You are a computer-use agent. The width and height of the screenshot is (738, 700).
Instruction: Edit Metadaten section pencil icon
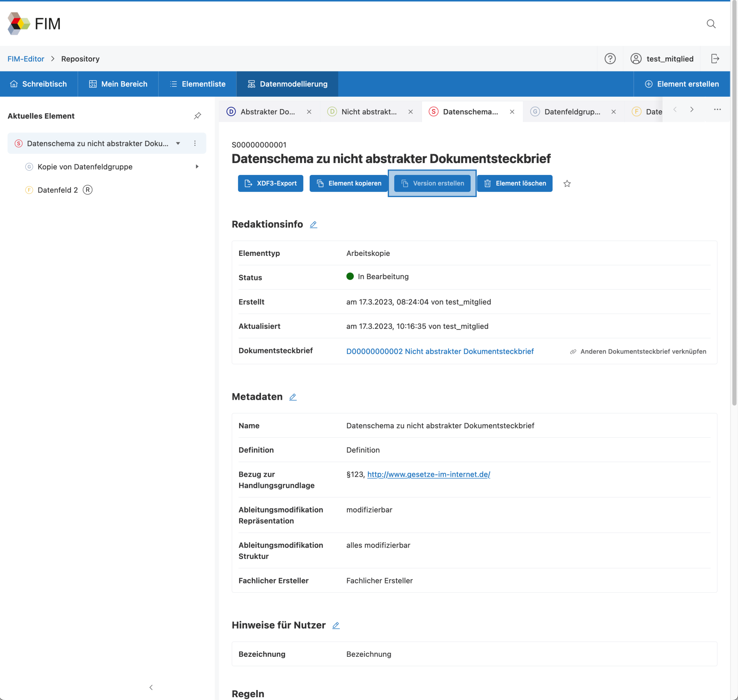coord(293,397)
